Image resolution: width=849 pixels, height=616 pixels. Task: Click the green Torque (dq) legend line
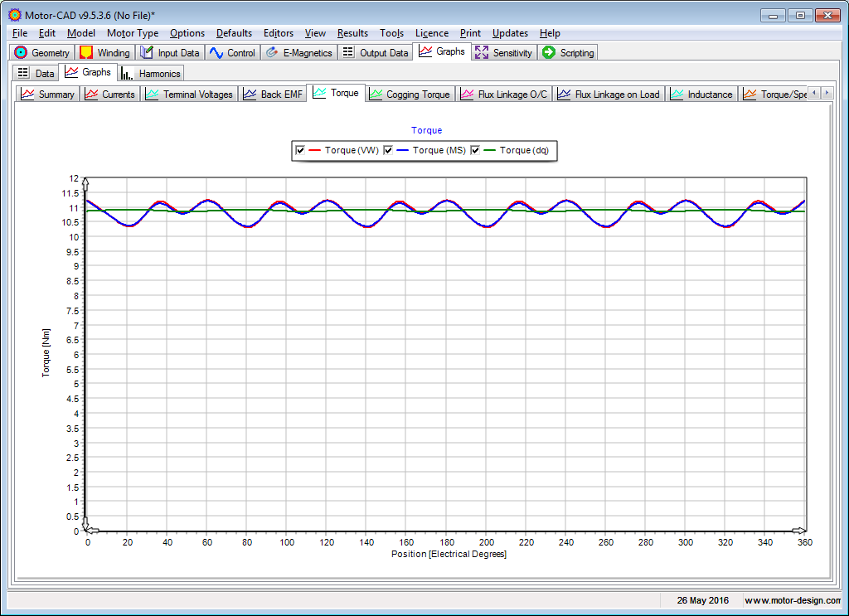coord(489,151)
